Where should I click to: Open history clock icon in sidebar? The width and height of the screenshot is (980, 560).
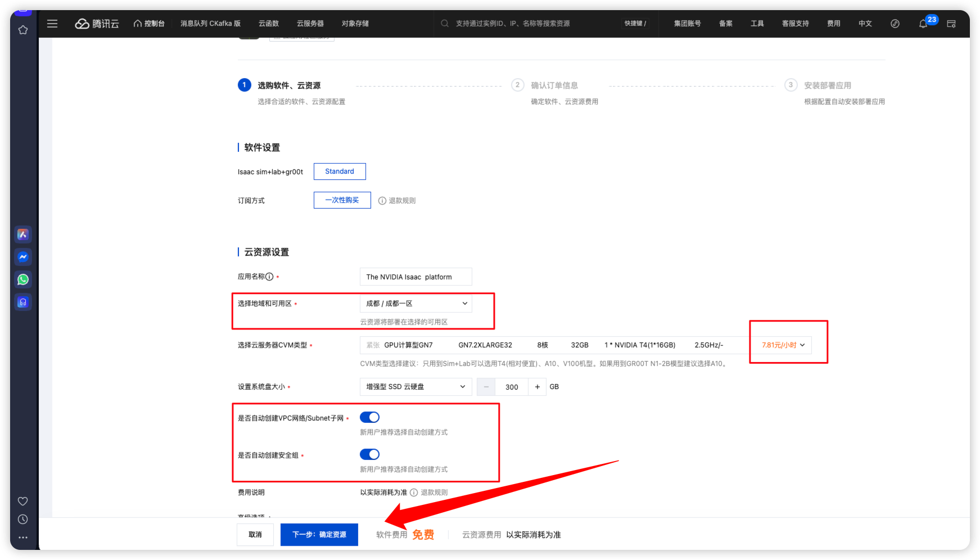coord(23,520)
